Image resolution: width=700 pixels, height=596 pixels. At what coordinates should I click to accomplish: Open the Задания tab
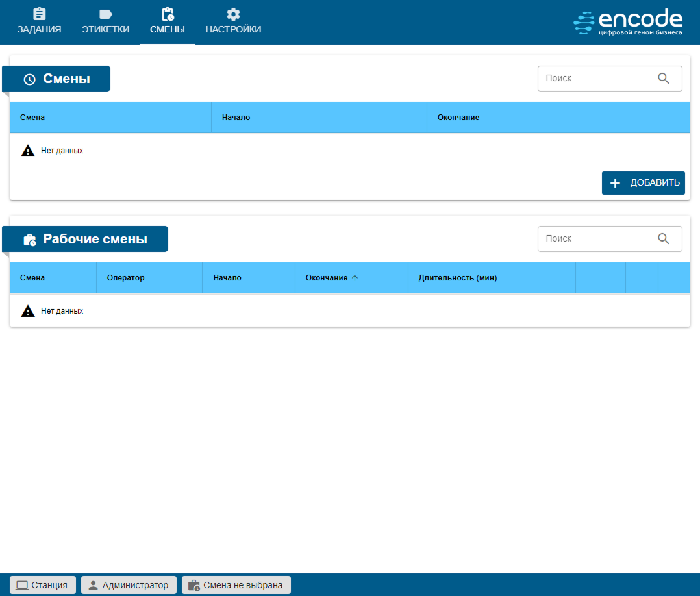point(39,22)
